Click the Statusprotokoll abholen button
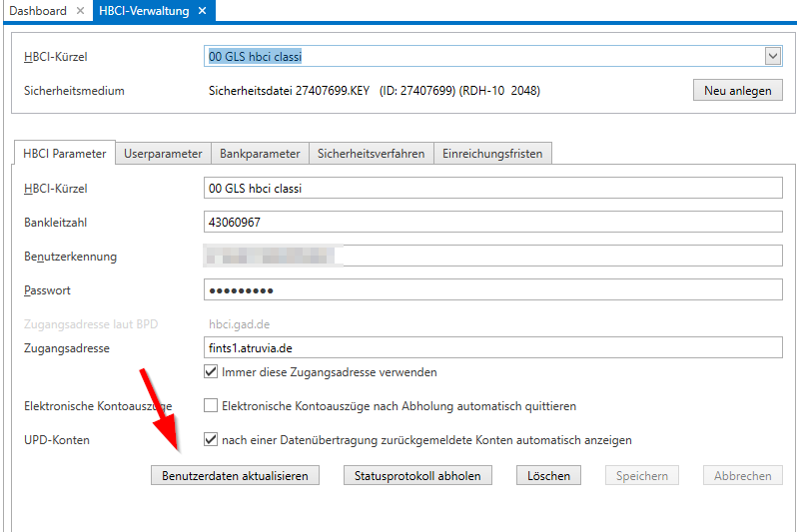 point(417,476)
